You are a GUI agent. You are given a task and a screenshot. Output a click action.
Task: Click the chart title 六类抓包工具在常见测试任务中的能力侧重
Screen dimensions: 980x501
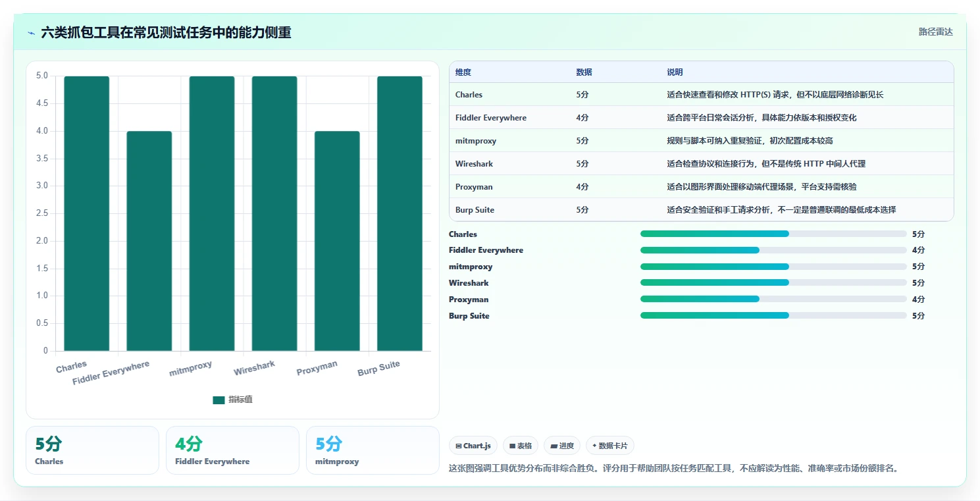166,32
